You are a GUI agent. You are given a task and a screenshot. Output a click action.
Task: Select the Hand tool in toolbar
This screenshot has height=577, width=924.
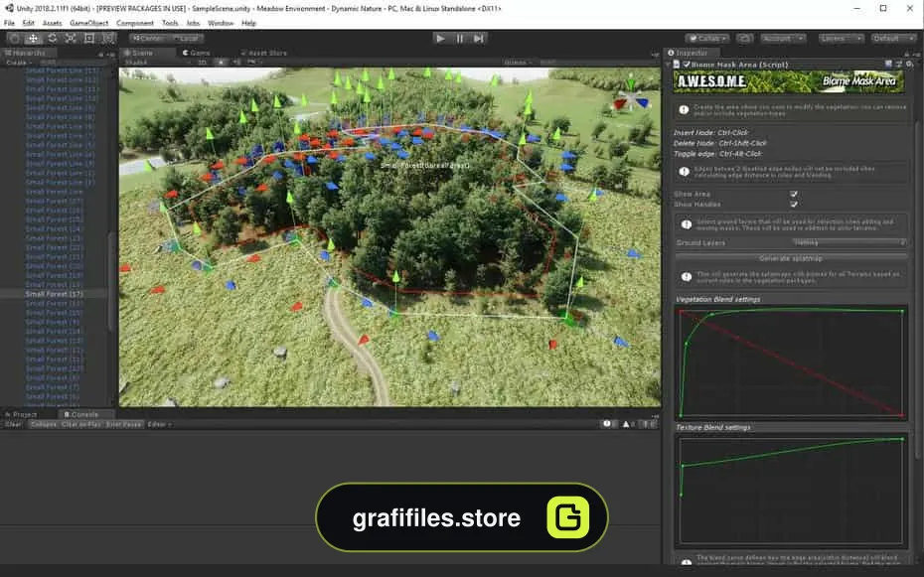[x=15, y=39]
